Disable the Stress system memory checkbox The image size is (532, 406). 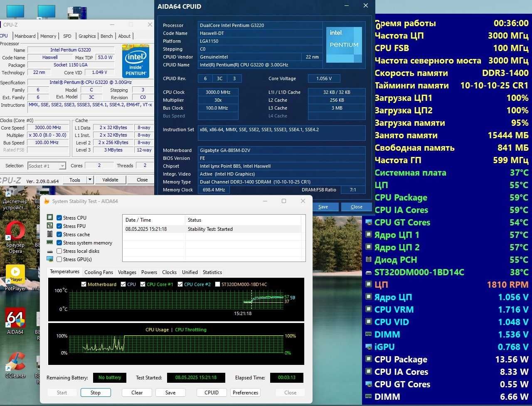tap(59, 242)
